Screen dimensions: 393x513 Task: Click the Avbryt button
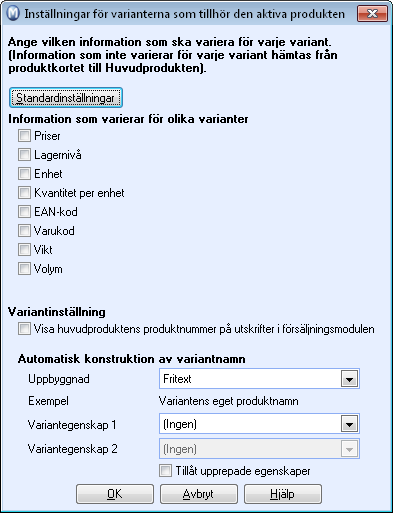point(199,494)
